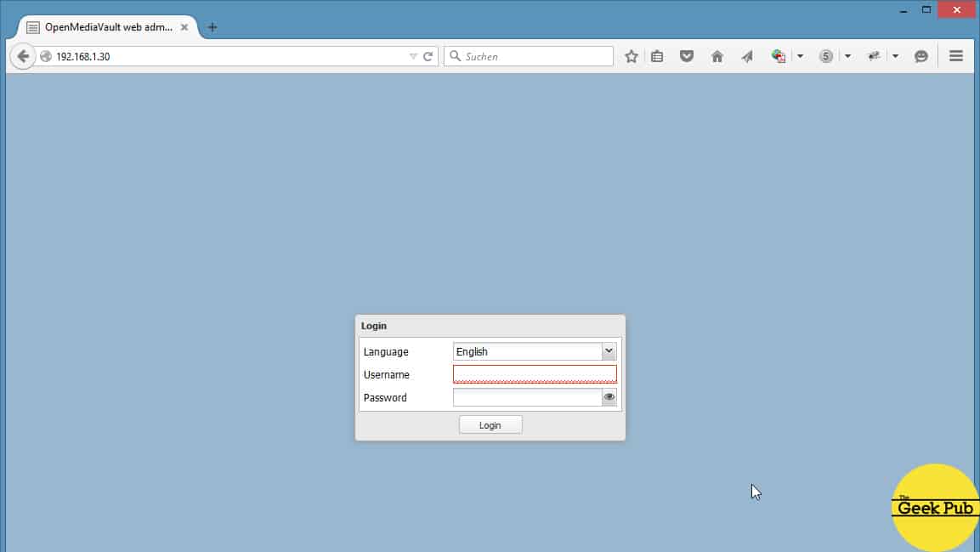The height and width of the screenshot is (552, 980).
Task: Click the Username label text
Action: point(386,374)
